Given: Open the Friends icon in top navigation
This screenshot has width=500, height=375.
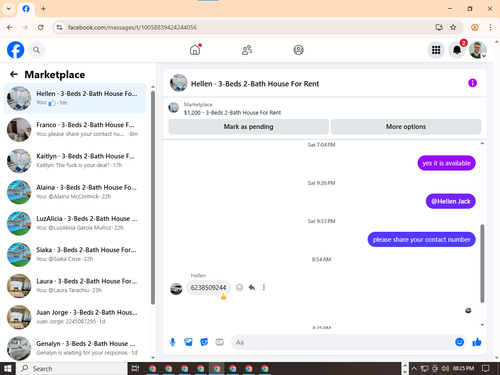Looking at the screenshot, I should [247, 50].
